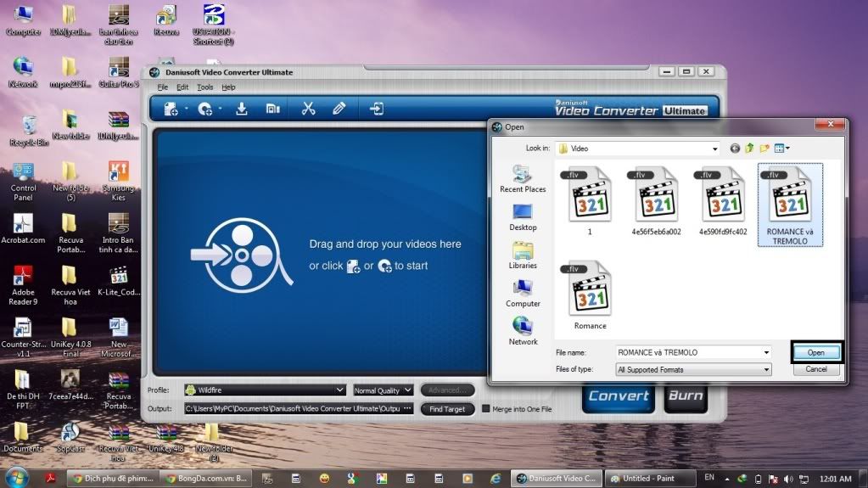Click add file icon in drop area
Viewport: 868px width, 488px height.
(x=353, y=266)
